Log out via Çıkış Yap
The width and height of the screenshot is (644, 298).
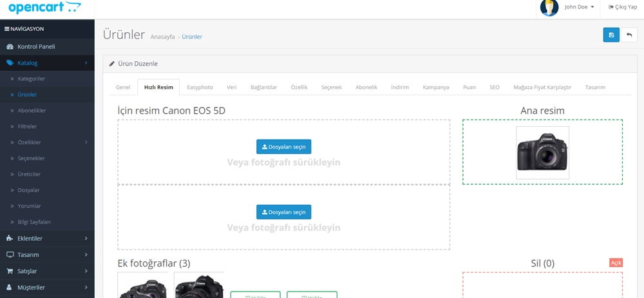pyautogui.click(x=623, y=7)
